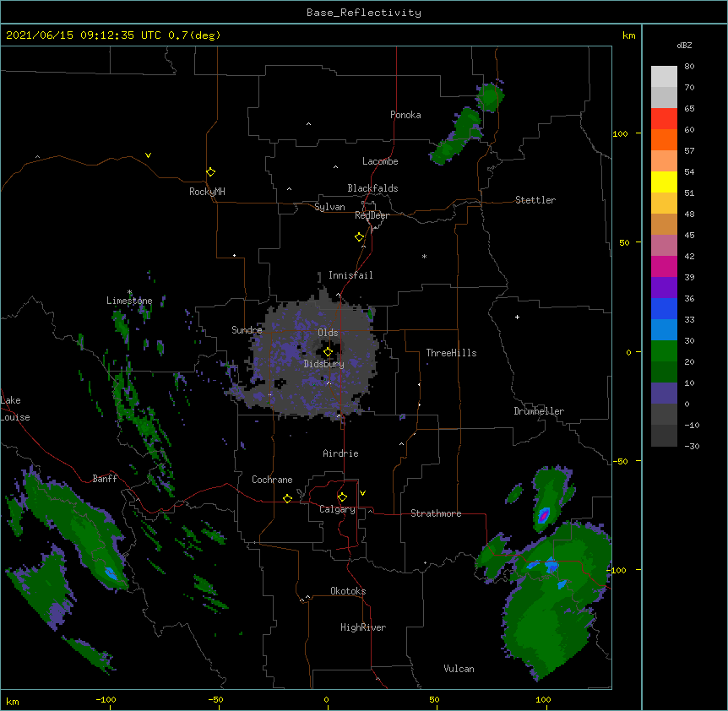Screen dimensions: 728x711
Task: Click the Lake Louise label
Action: [x=15, y=409]
